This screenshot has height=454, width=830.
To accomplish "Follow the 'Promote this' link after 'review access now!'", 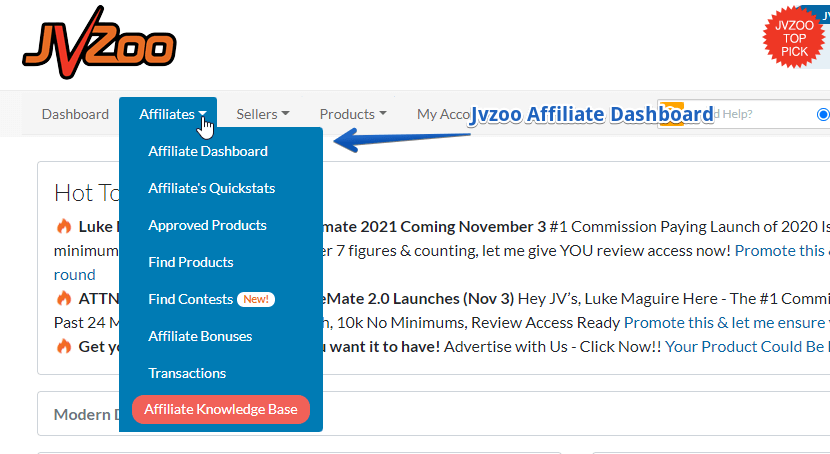I will [782, 251].
